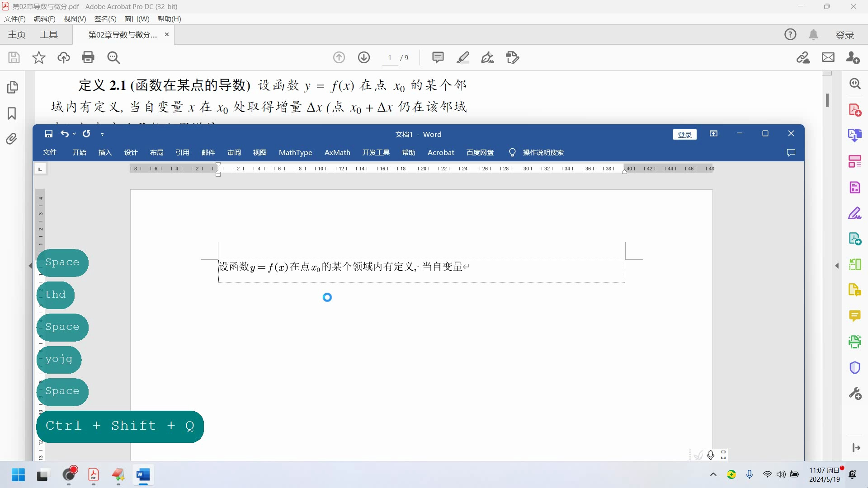Click the page number input field
The image size is (868, 488).
pos(390,58)
